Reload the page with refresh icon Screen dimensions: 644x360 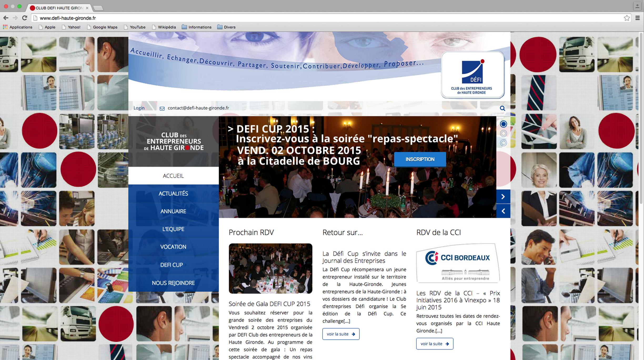click(x=24, y=18)
